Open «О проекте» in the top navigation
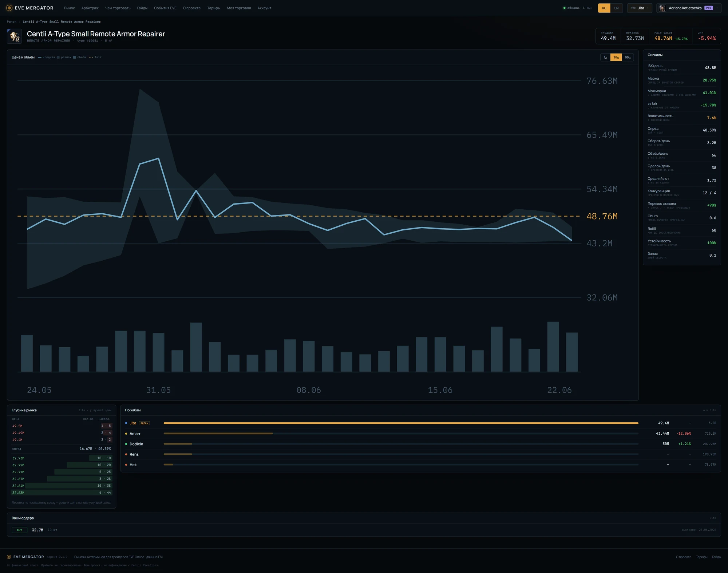728x573 pixels. coord(191,8)
